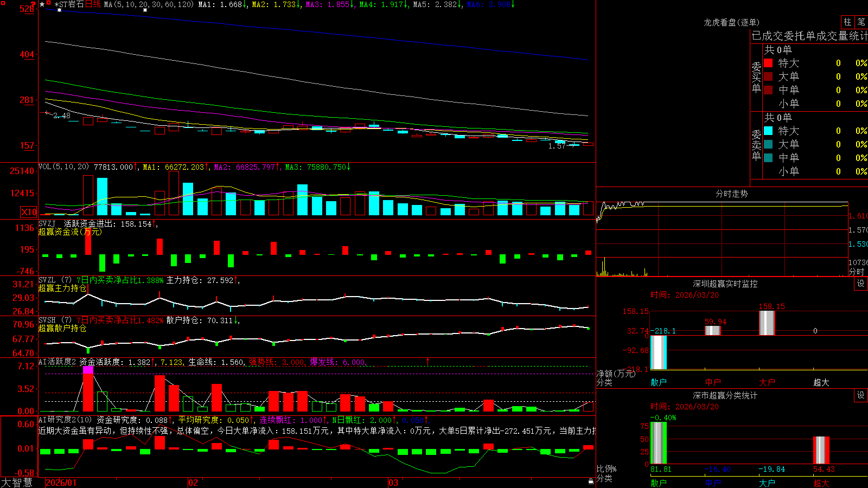Click the 2026/01 date marker on timeline
Viewport: 868px width, 488px height.
coord(61,483)
